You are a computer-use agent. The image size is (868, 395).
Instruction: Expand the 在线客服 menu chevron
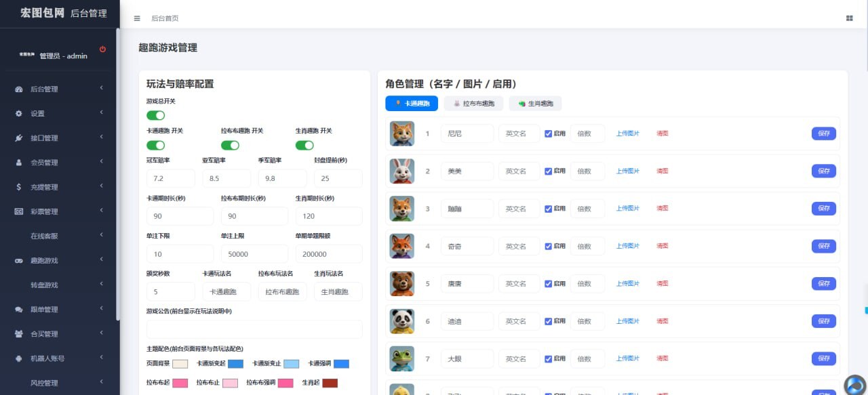coord(101,235)
